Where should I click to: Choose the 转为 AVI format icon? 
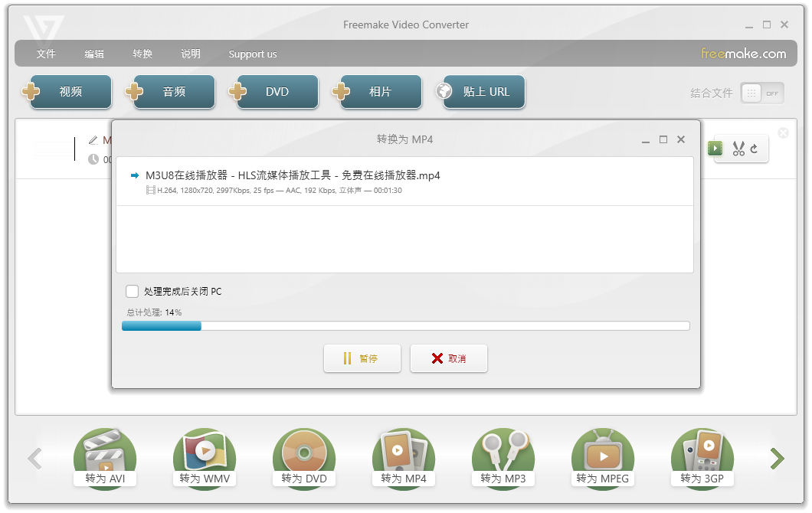[x=105, y=458]
